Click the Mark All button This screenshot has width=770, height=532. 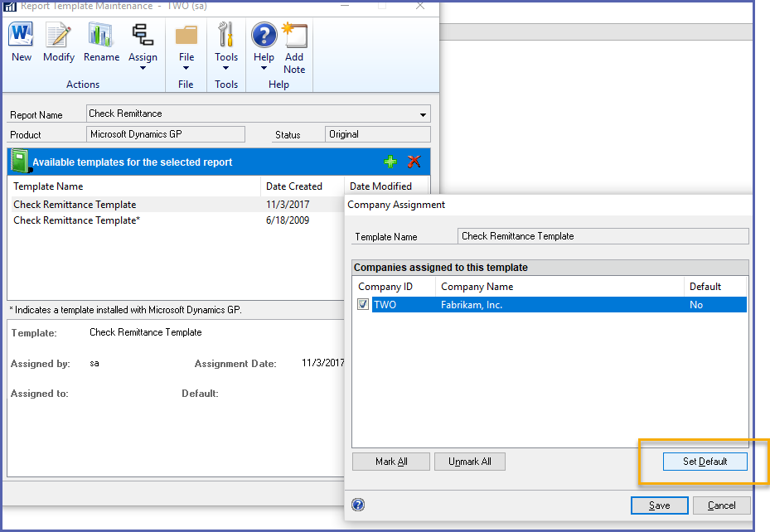[391, 462]
